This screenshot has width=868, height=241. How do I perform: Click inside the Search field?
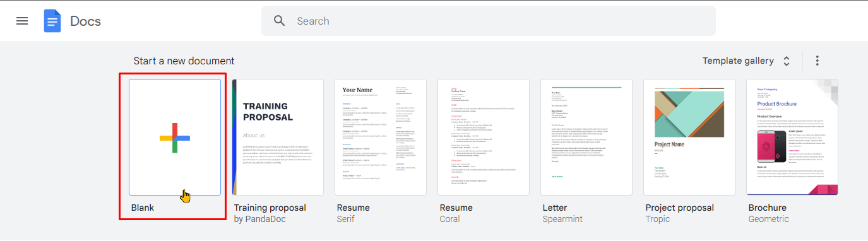coord(489,21)
